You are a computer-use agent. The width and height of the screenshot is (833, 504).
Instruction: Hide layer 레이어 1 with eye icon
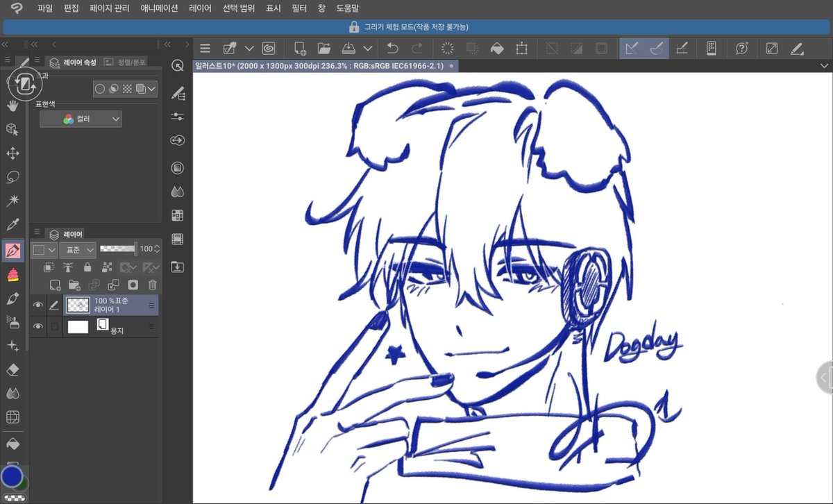(38, 305)
